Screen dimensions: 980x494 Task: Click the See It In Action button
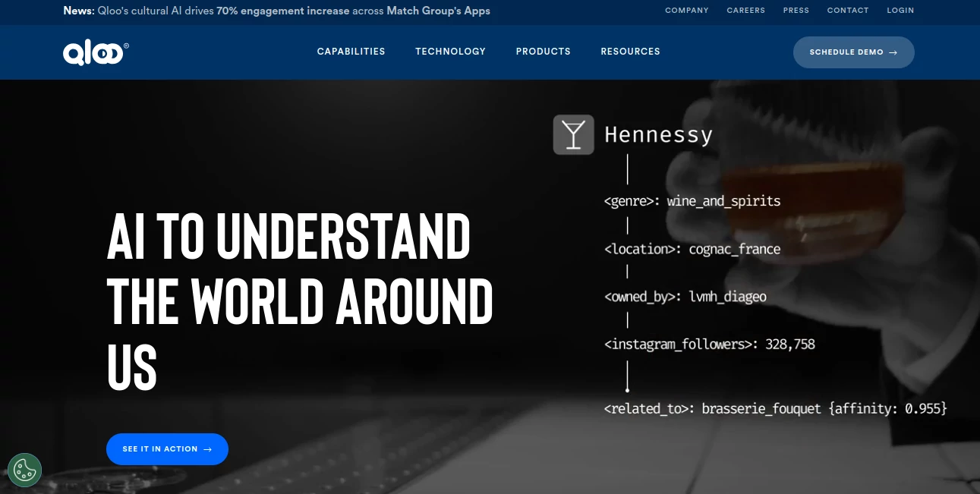click(x=167, y=449)
